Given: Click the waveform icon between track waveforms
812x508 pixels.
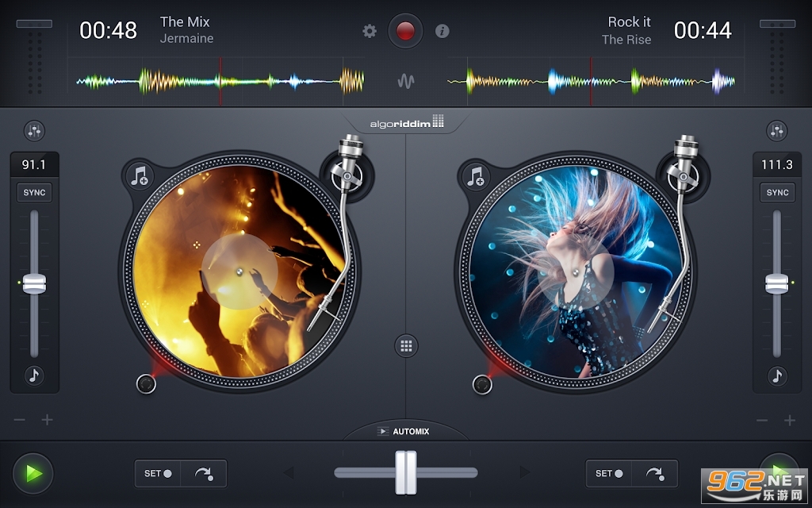Looking at the screenshot, I should 406,81.
